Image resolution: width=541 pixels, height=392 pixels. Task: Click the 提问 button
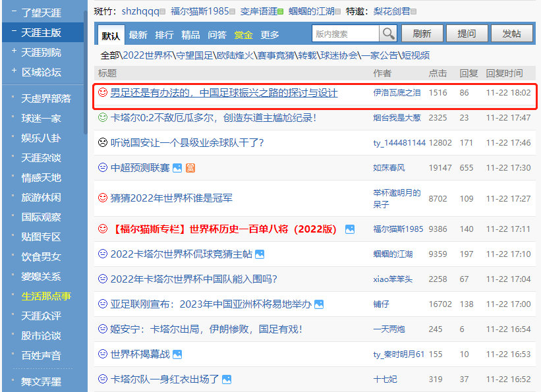(467, 34)
